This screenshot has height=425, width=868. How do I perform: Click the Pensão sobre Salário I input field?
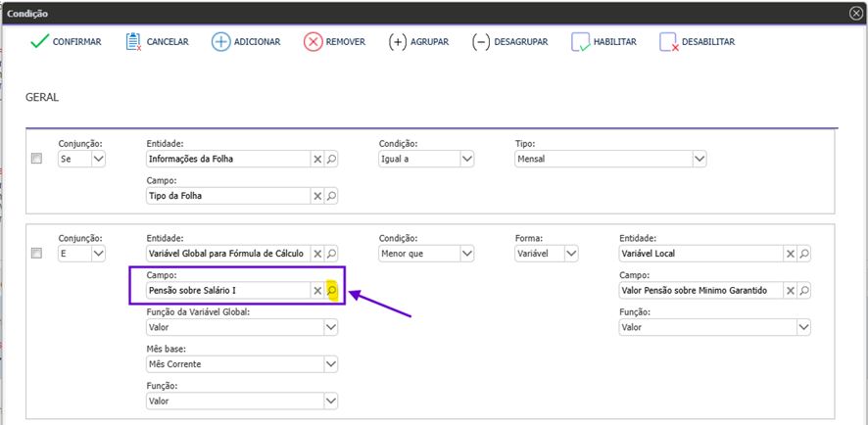227,291
